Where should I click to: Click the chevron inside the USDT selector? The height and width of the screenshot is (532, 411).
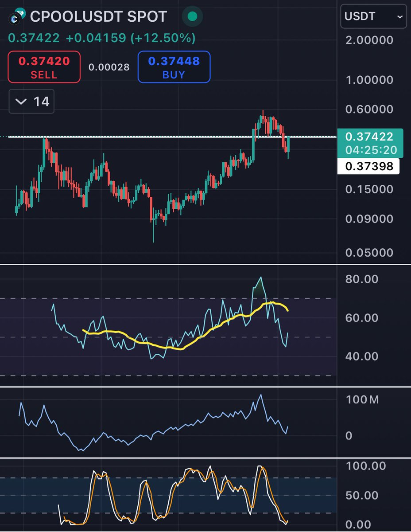[399, 17]
